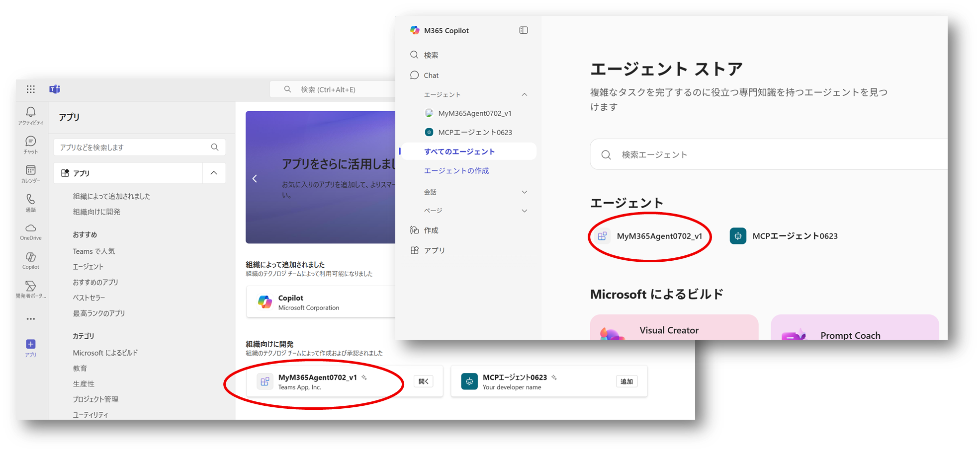Image resolution: width=980 pixels, height=452 pixels.
Task: Select 組織によって追加されました in Teams left list
Action: [111, 196]
